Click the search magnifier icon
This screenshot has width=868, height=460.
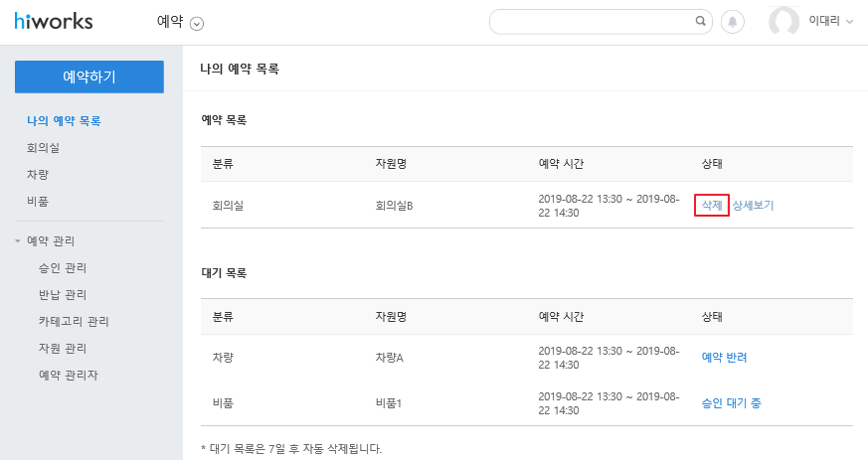click(x=700, y=21)
